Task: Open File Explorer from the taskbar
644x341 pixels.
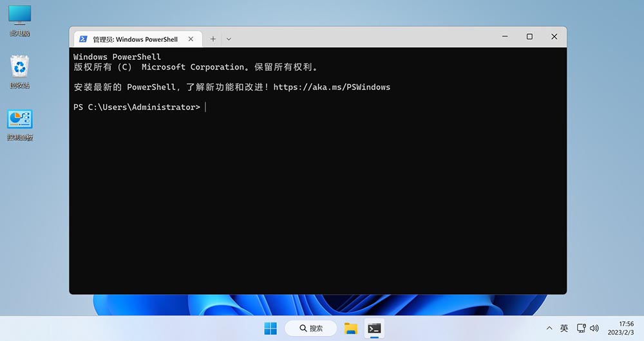Action: (351, 328)
